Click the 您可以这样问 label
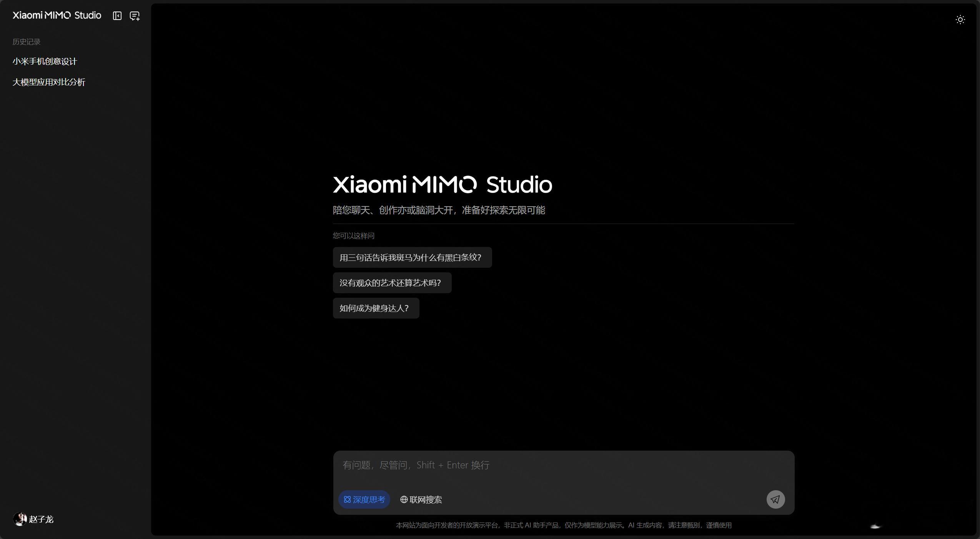 [353, 236]
